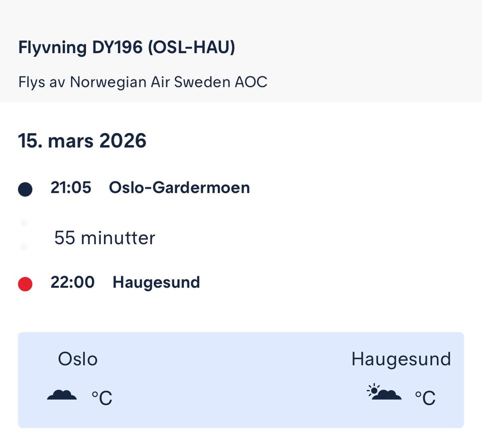This screenshot has height=448, width=482.
Task: Select the Haugesund arrival airport in itinerary
Action: click(x=156, y=282)
